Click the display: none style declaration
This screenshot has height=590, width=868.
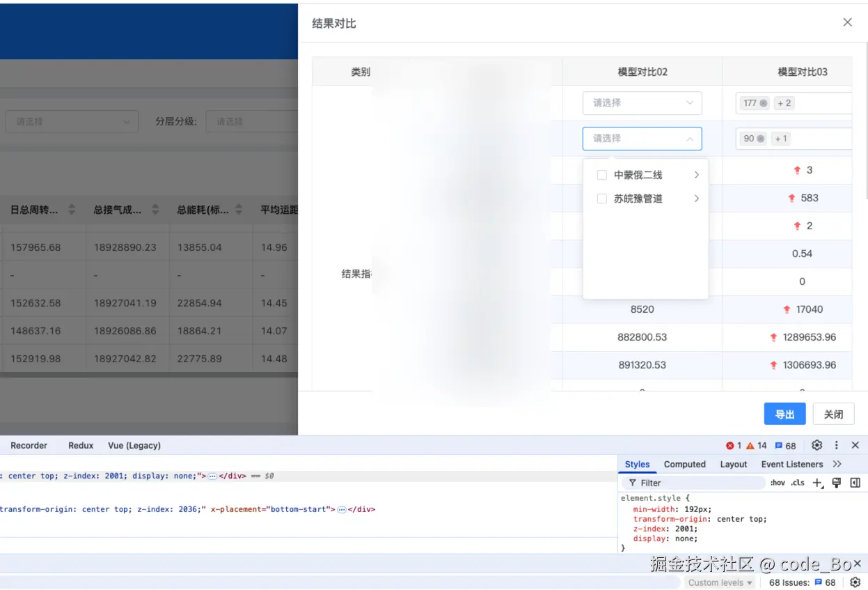click(x=665, y=538)
